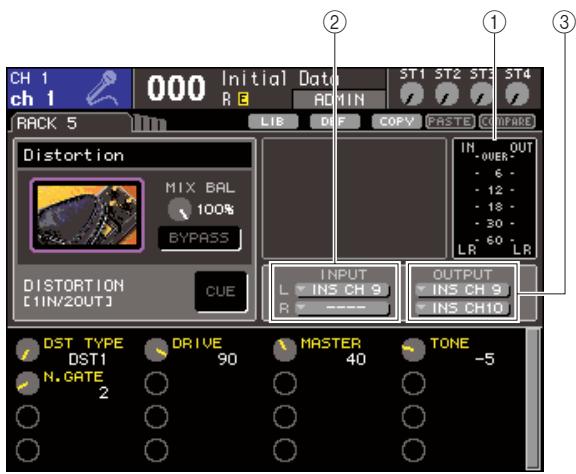
Task: Click the 100% mix balance value
Action: pos(215,209)
